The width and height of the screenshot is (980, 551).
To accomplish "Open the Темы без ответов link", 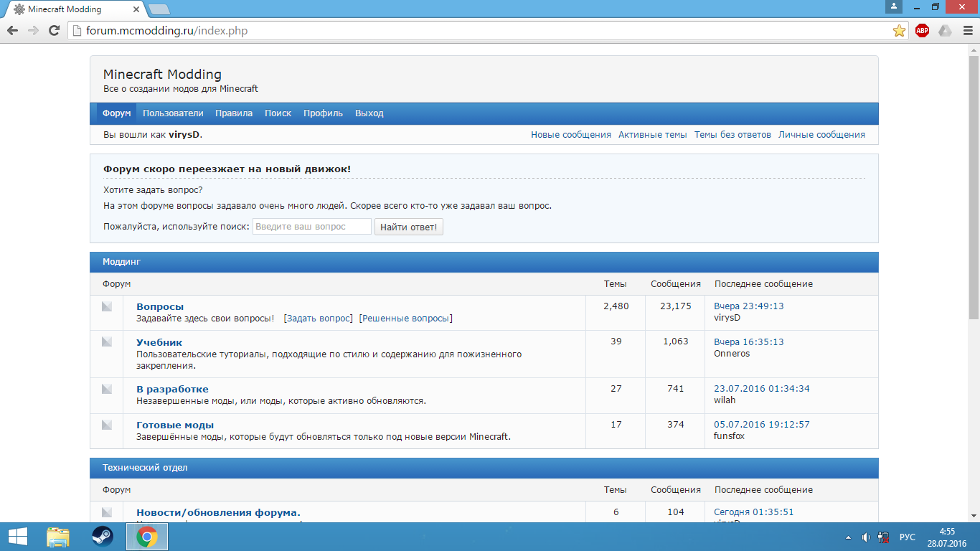I will (x=732, y=134).
